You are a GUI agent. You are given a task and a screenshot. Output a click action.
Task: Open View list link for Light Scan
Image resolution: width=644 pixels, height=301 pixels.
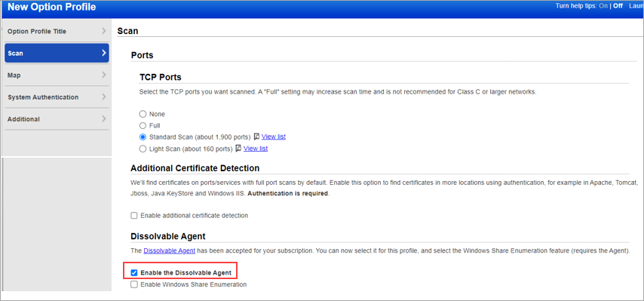click(256, 149)
